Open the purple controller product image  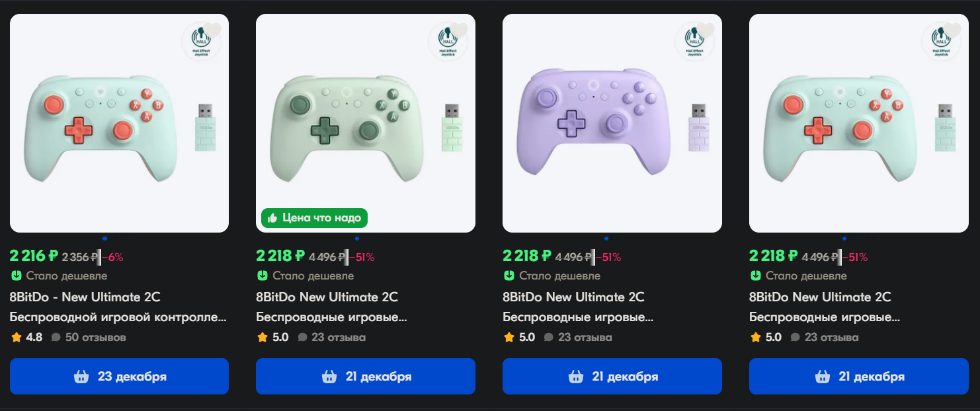tap(612, 123)
